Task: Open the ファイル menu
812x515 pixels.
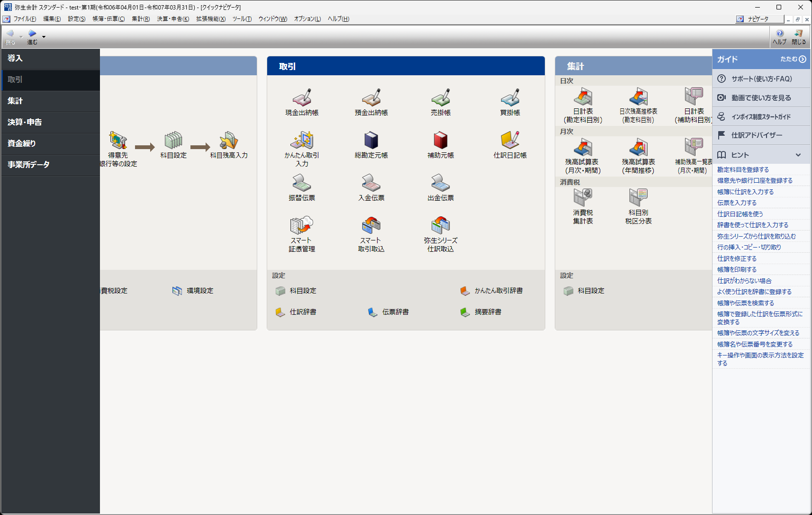Action: pos(25,19)
